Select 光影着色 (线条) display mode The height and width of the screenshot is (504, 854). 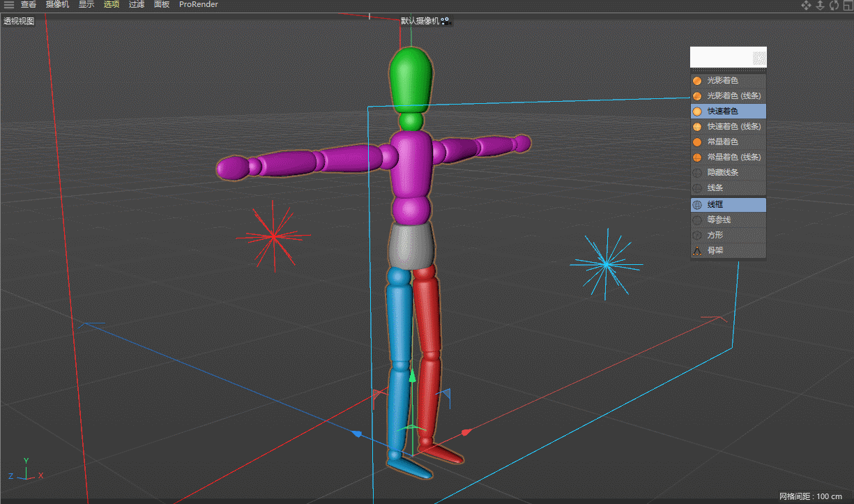[729, 96]
